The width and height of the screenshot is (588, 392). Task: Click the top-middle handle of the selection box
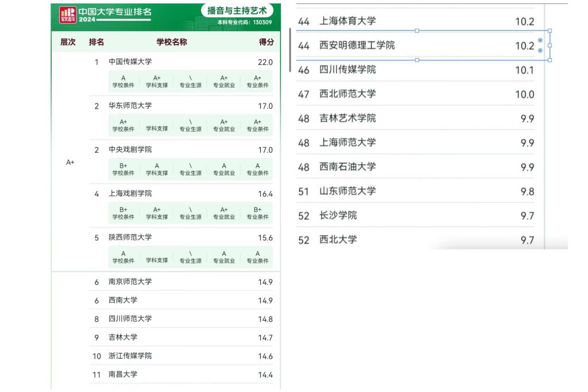417,30
